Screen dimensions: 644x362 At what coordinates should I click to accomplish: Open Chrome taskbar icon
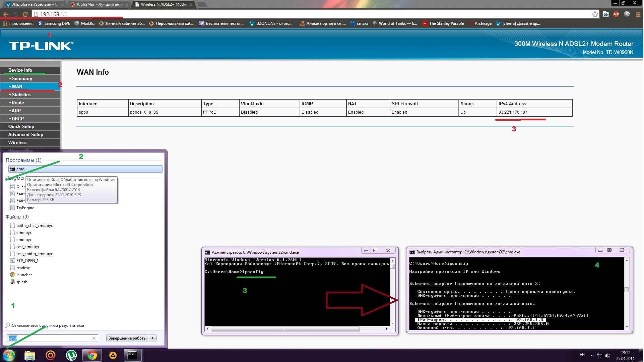click(92, 355)
